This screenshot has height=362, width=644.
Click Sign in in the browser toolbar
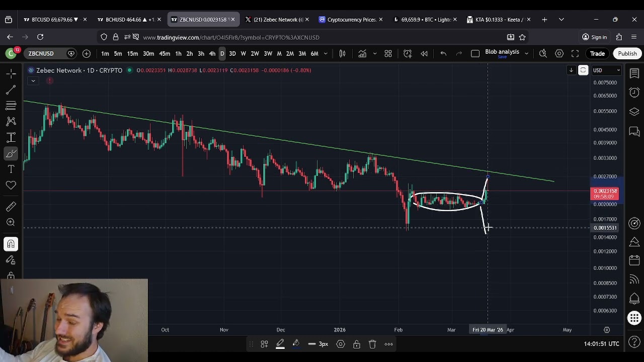(594, 37)
